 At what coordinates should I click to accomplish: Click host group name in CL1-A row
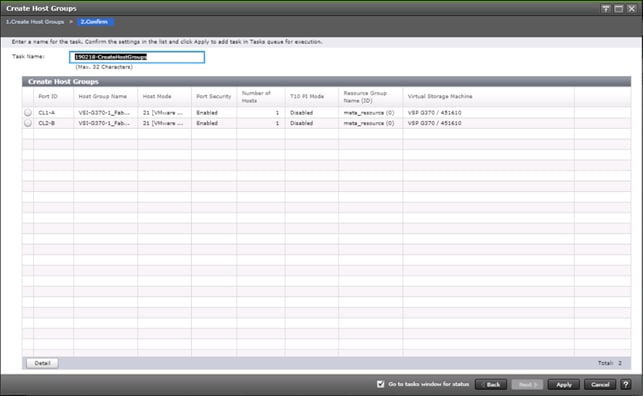(x=105, y=112)
